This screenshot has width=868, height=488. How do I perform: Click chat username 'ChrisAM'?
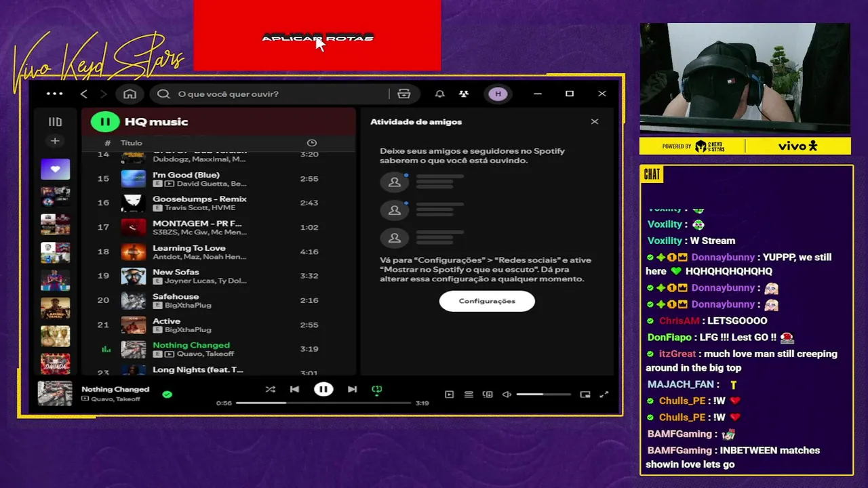click(679, 321)
